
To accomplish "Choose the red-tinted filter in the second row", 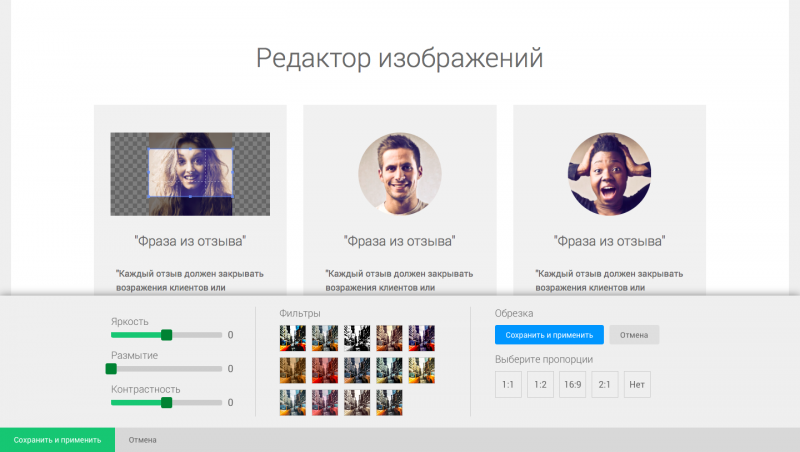I will coord(325,370).
